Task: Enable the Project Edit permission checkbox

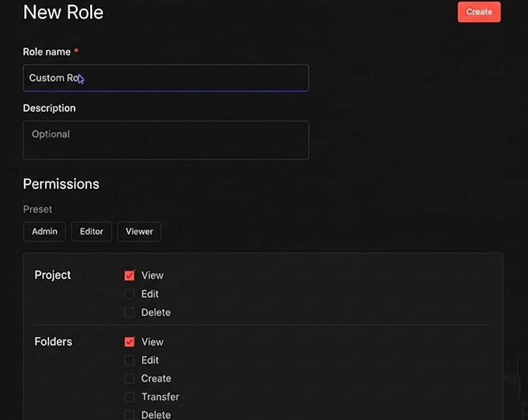Action: (x=129, y=294)
